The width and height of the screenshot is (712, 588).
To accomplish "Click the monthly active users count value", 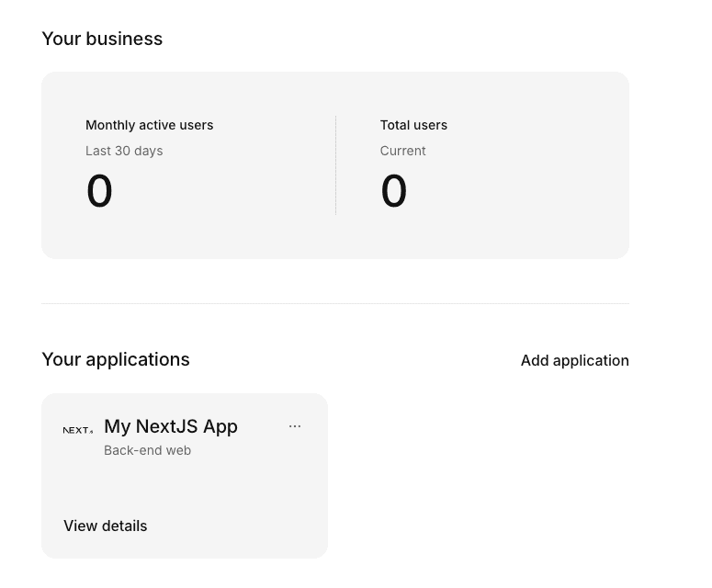I will (x=99, y=191).
